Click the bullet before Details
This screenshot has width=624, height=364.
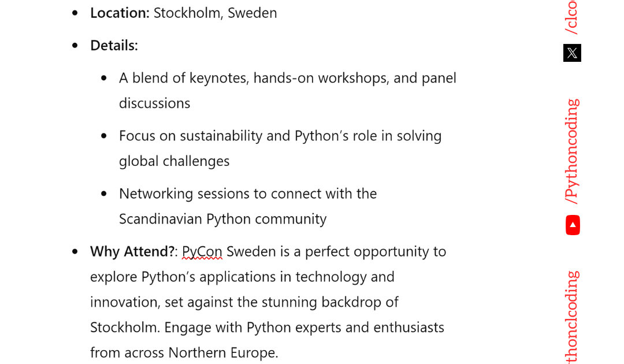point(75,46)
